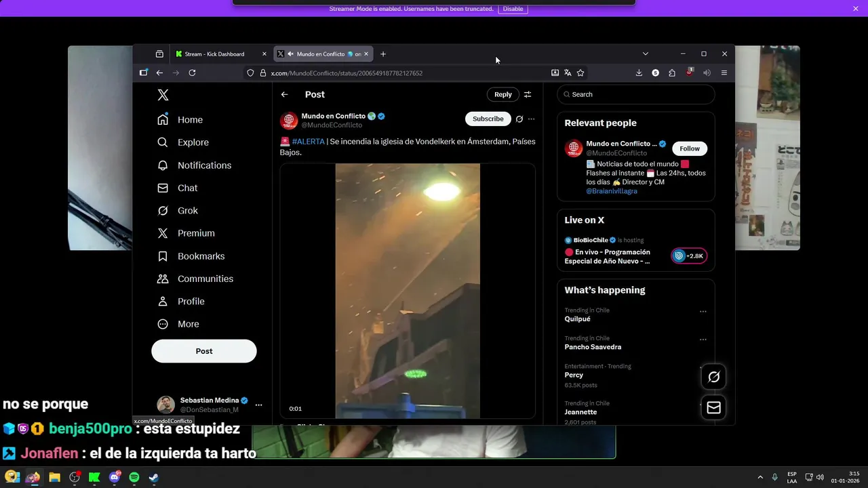
Task: Click the padlock site info icon
Action: [x=263, y=73]
